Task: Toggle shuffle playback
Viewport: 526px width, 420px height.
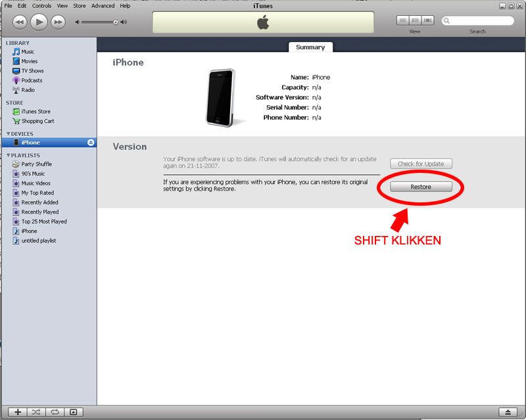Action: 36,412
